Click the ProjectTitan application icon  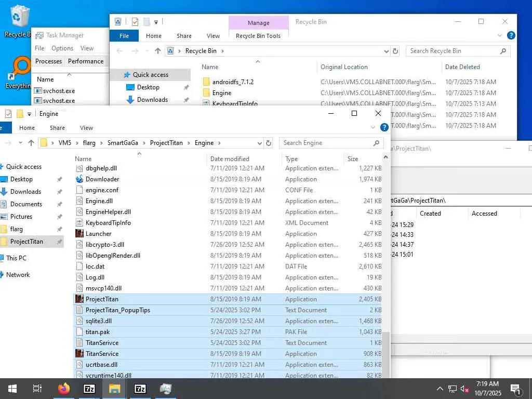tap(79, 299)
